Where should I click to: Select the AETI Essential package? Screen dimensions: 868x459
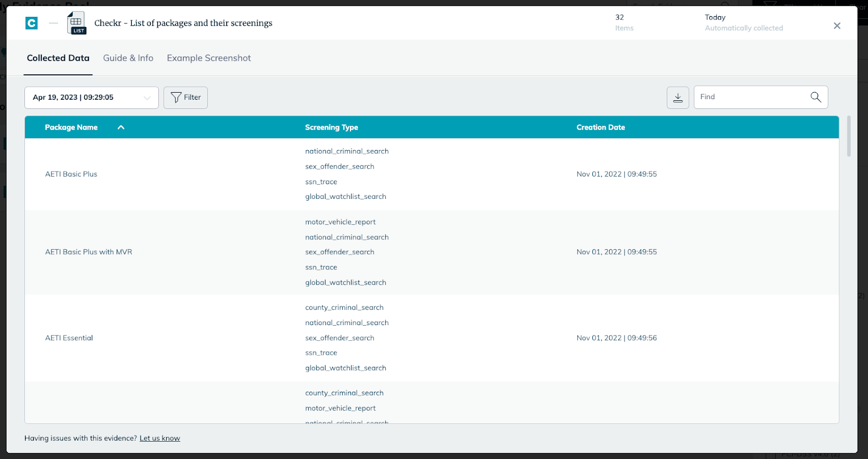(69, 338)
